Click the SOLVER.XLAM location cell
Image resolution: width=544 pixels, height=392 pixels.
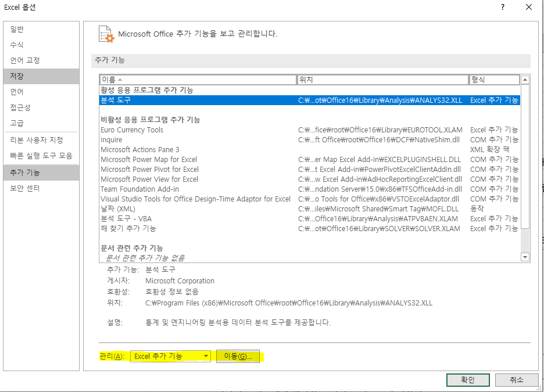click(379, 229)
